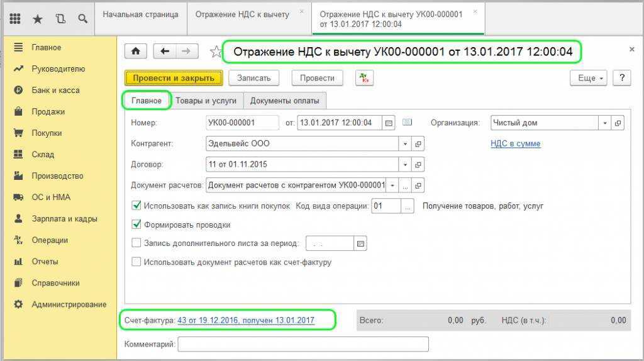Add document to favorites star

click(x=216, y=52)
